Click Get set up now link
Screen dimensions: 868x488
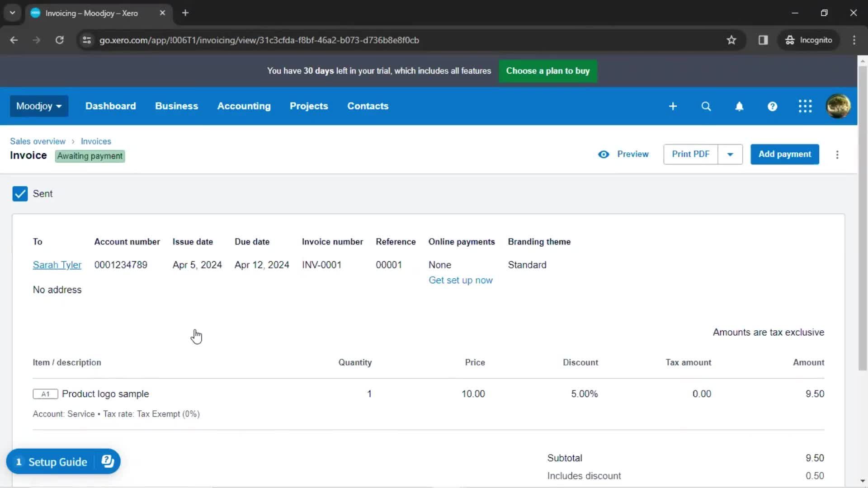point(460,281)
